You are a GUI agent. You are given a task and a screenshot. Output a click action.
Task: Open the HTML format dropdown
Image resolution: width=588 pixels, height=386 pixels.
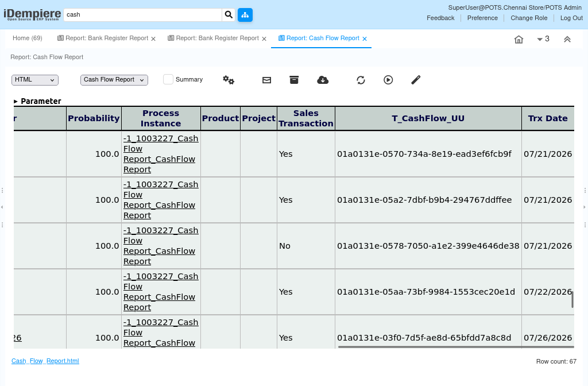click(35, 80)
